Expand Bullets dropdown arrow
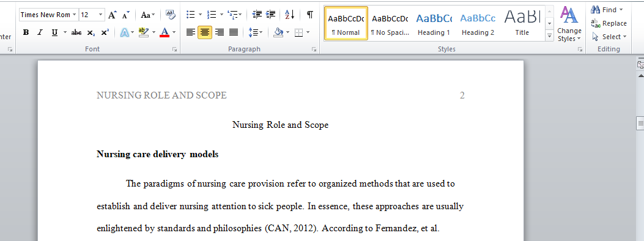 tap(200, 15)
